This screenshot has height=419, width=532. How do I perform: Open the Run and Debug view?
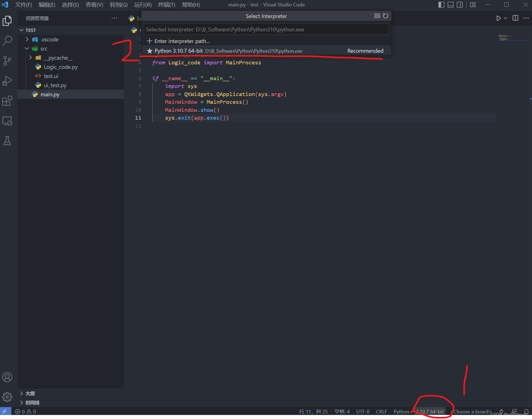click(x=7, y=81)
